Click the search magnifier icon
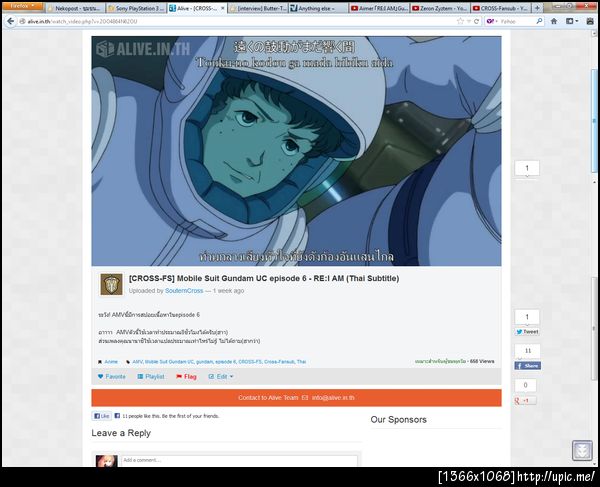This screenshot has height=487, width=600. pos(539,21)
